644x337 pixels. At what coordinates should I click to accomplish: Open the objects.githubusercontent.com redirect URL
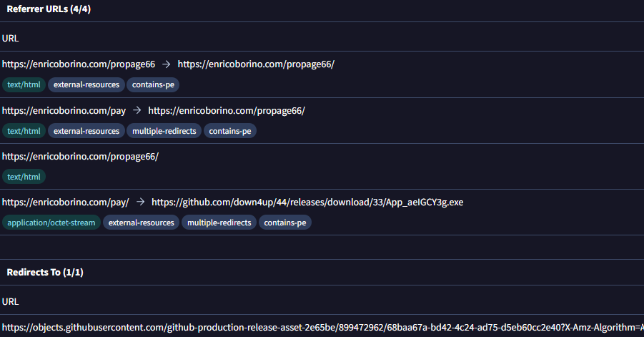pos(322,326)
